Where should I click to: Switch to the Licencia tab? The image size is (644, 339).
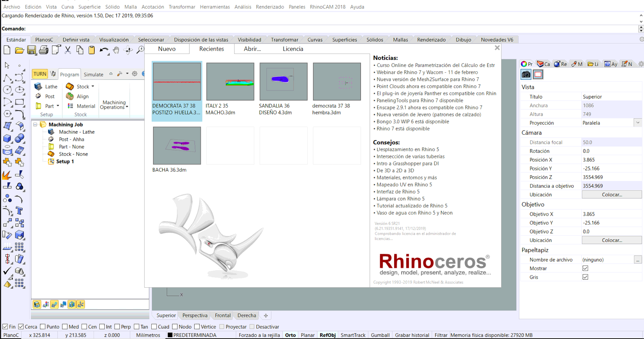pyautogui.click(x=293, y=49)
